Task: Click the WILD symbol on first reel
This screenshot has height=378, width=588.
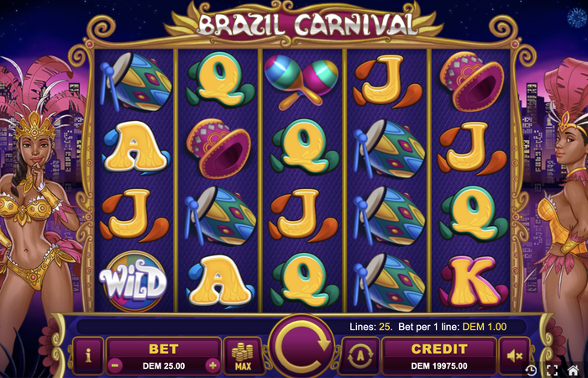Action: click(134, 281)
